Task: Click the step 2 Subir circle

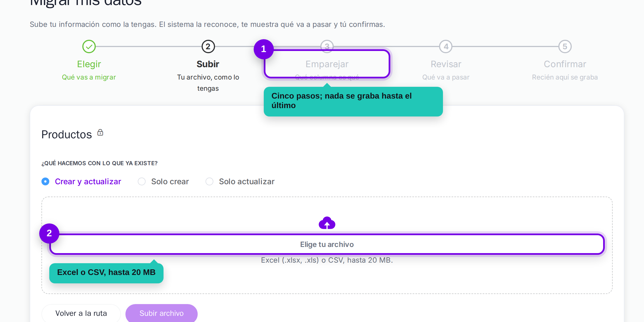Action: click(x=208, y=46)
